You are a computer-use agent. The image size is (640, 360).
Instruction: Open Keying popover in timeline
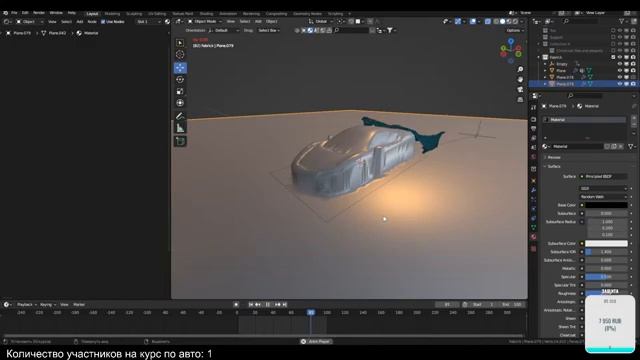47,304
